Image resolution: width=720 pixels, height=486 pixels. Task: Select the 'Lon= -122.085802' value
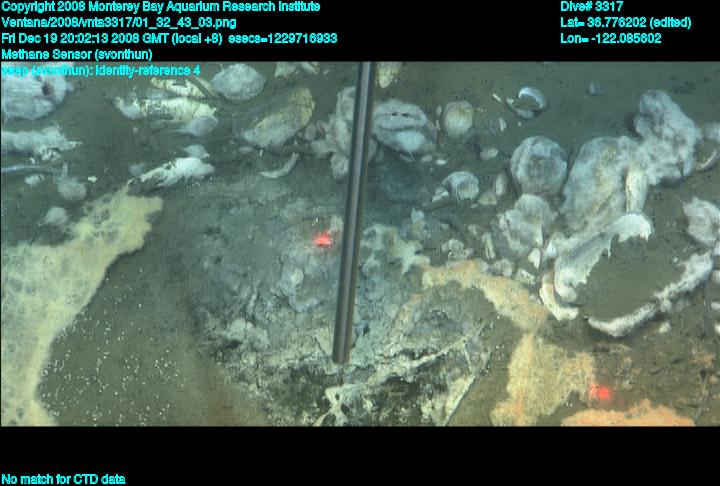click(611, 38)
